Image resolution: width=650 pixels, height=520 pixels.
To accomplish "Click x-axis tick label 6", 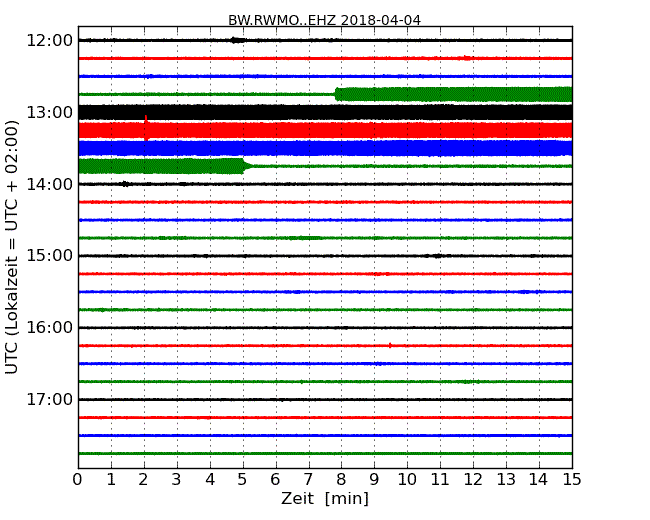I will coord(276,480).
